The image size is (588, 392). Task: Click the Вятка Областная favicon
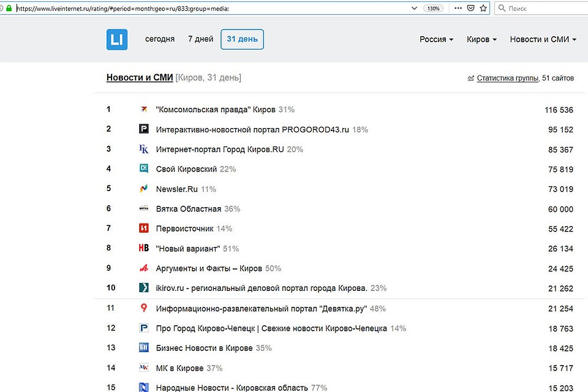tap(143, 208)
